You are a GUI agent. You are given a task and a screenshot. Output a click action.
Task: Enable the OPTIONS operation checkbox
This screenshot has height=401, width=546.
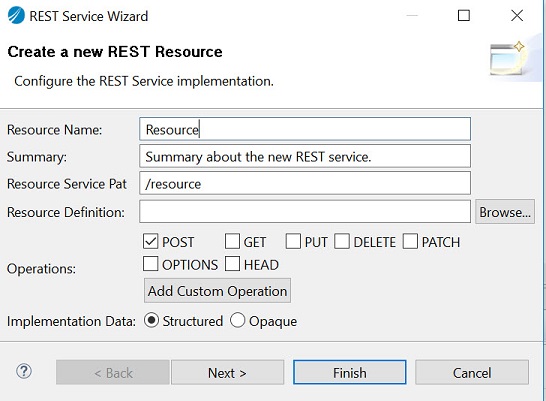pos(150,264)
